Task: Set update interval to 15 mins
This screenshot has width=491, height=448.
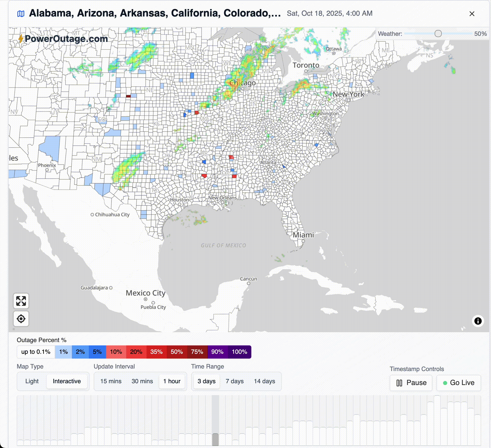Action: click(x=111, y=381)
